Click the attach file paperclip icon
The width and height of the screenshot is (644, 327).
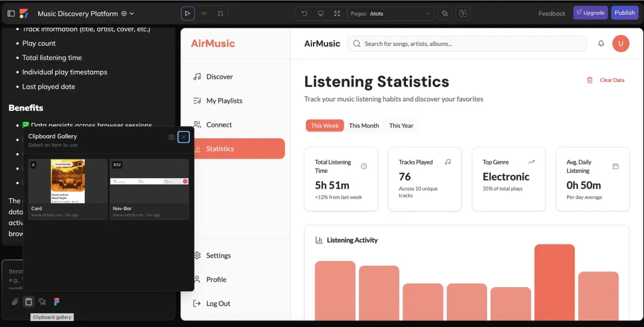pyautogui.click(x=15, y=302)
